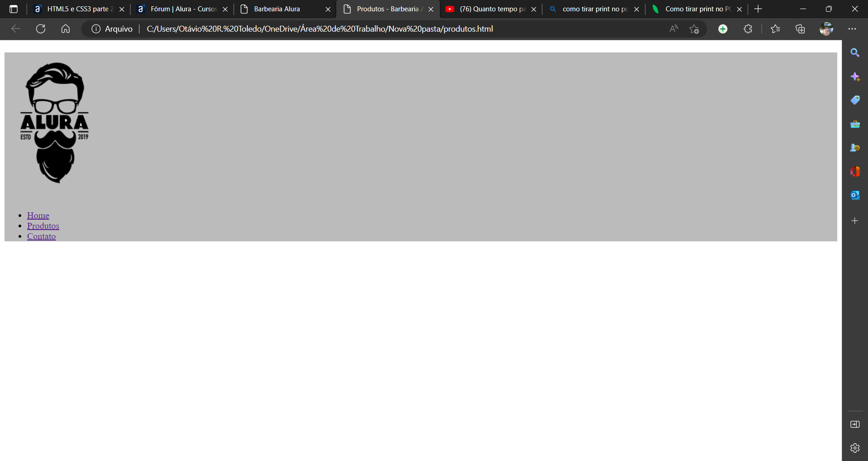Open a new browser tab

coord(758,9)
